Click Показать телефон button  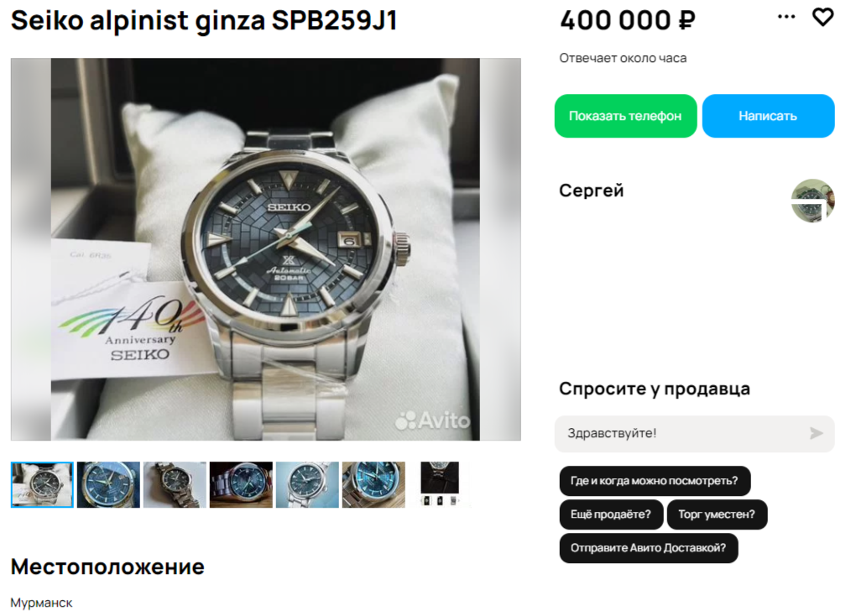tap(625, 116)
